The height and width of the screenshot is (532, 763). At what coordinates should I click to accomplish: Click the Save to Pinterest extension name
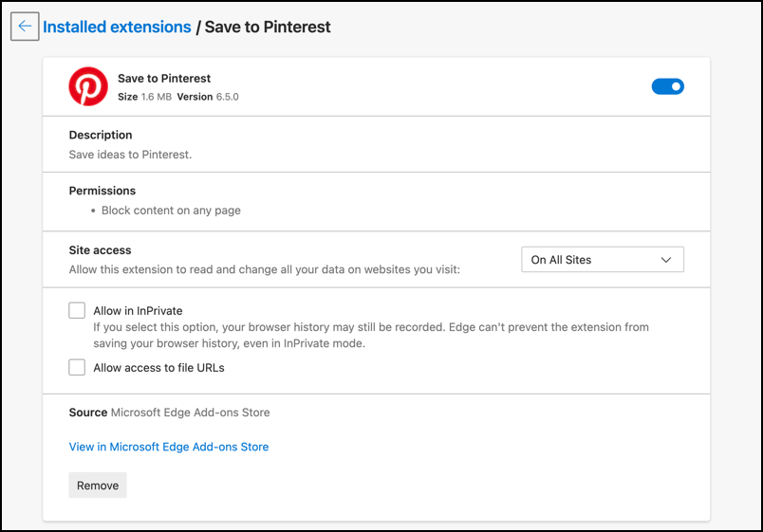click(164, 79)
